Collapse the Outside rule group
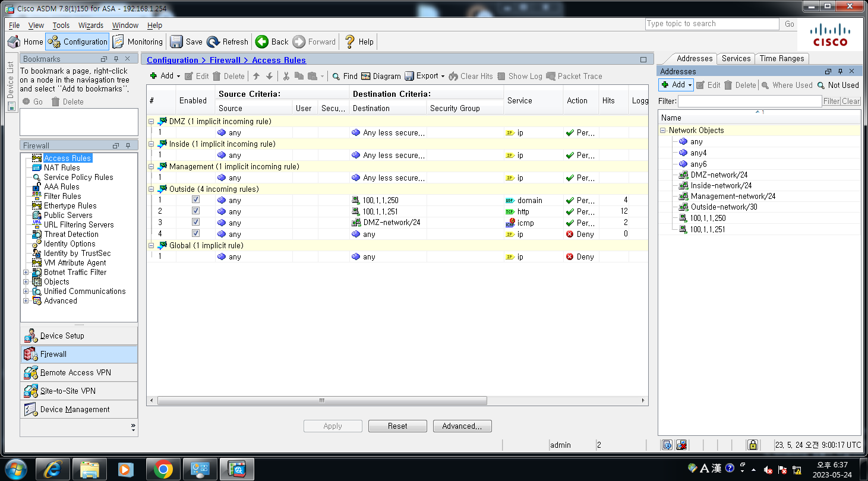The height and width of the screenshot is (481, 868). point(151,189)
